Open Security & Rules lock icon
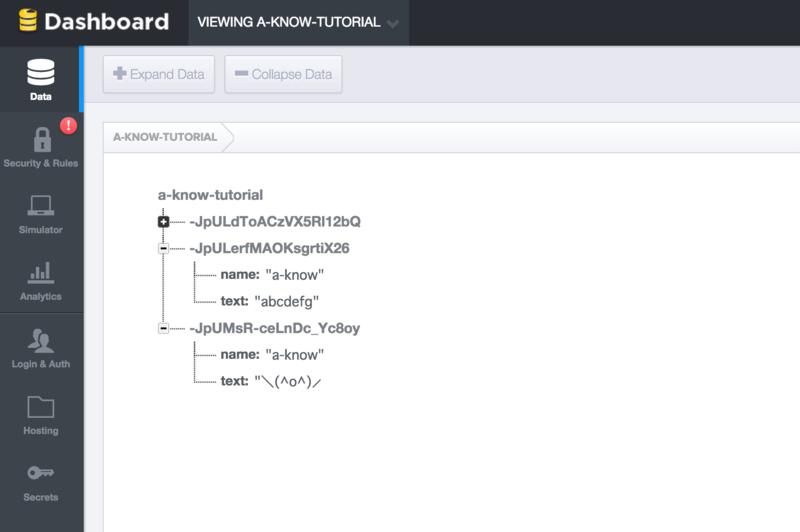 pos(42,139)
